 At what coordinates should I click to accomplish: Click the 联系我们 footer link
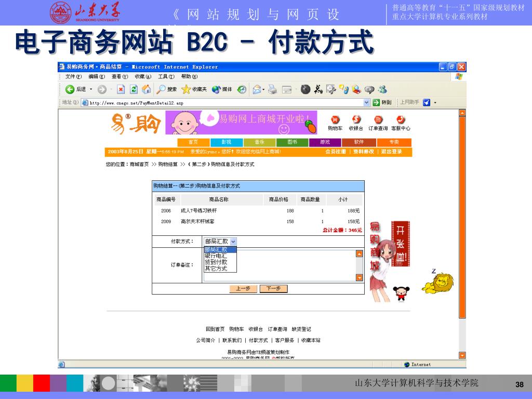pos(232,340)
